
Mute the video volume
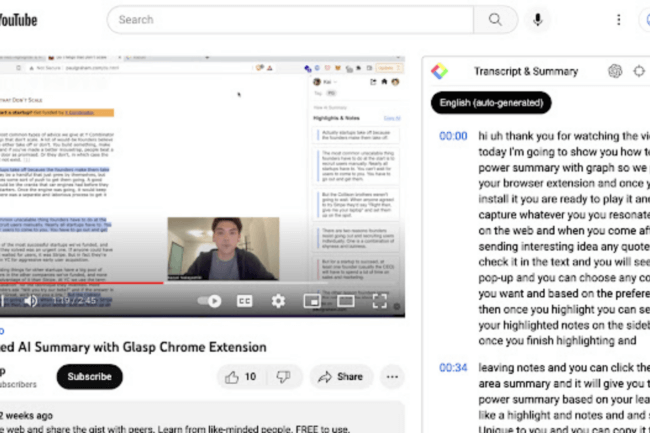(31, 301)
